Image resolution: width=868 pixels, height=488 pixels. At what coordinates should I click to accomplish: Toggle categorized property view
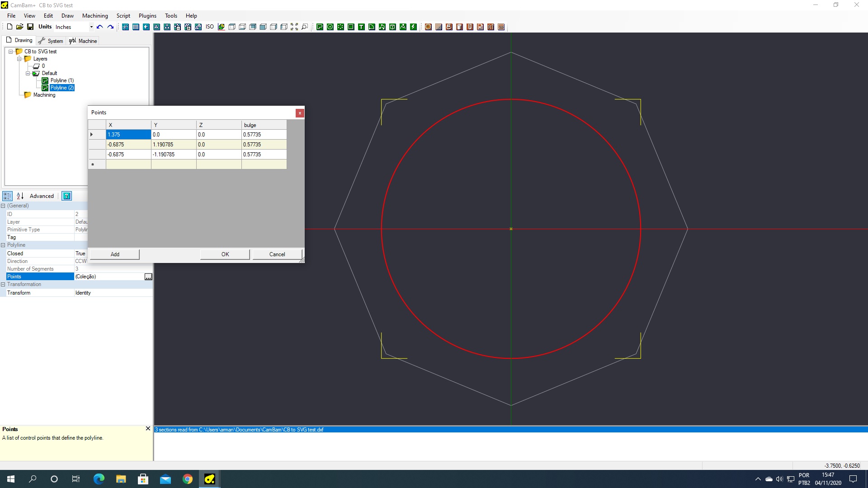point(7,196)
